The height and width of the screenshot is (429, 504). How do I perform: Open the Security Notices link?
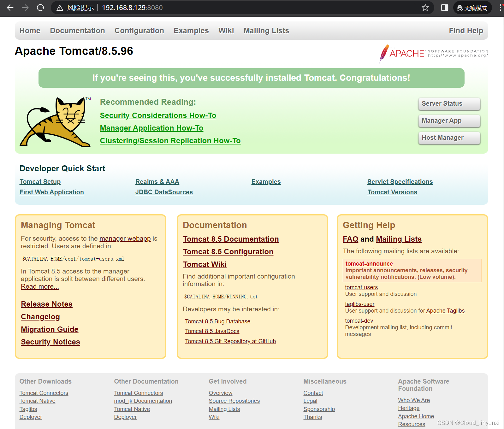pyautogui.click(x=50, y=342)
